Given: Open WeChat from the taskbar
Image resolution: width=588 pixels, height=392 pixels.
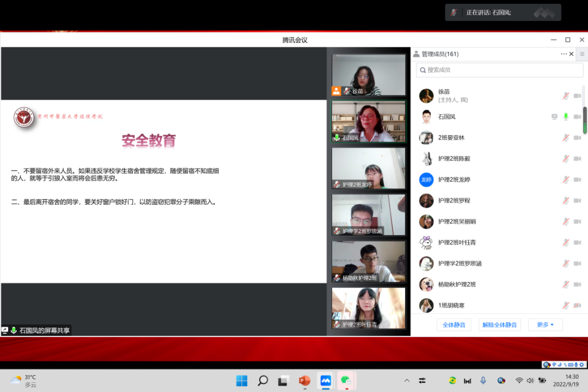Looking at the screenshot, I should [x=346, y=381].
